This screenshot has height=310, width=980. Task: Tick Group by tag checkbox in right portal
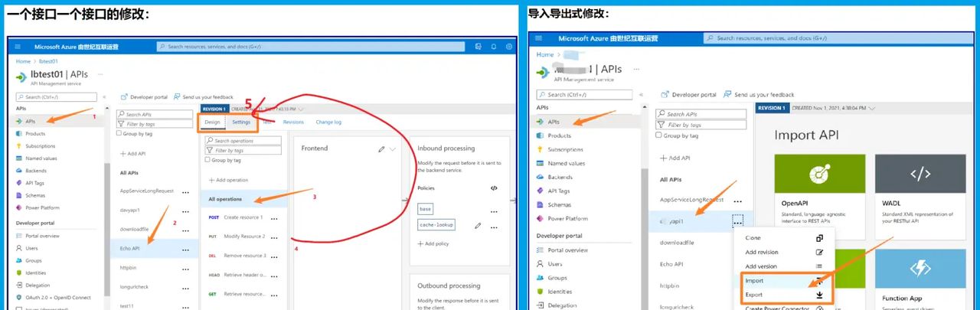tap(663, 135)
